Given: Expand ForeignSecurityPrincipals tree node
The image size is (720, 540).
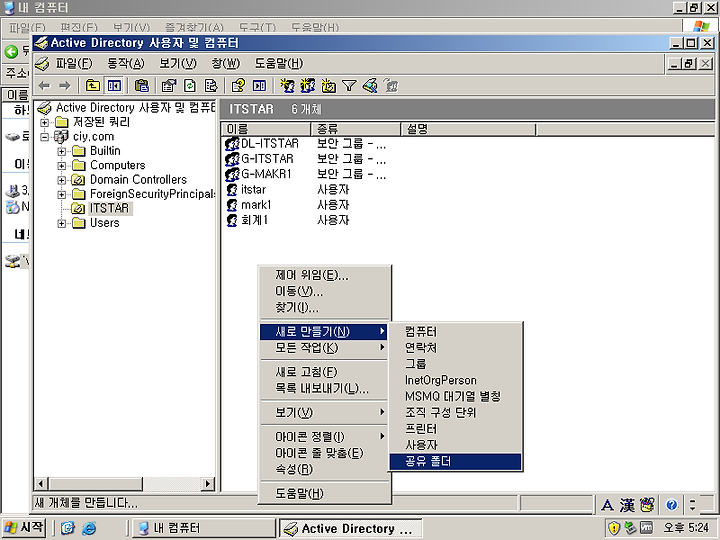Looking at the screenshot, I should [62, 195].
